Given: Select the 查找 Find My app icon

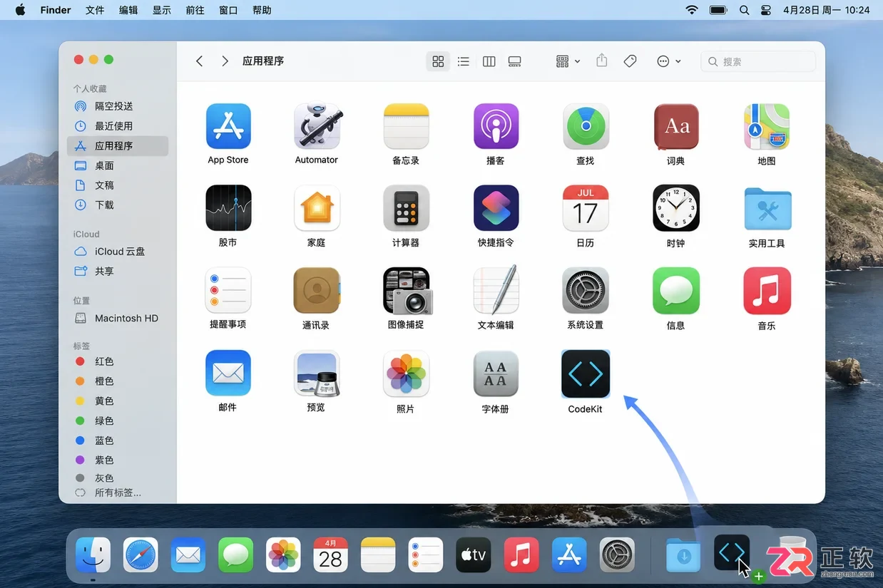Looking at the screenshot, I should 586,126.
